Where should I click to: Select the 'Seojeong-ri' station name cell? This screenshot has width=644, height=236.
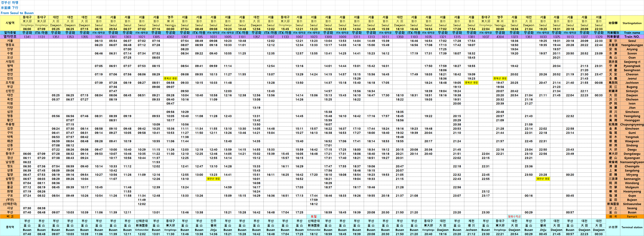pos(632,62)
